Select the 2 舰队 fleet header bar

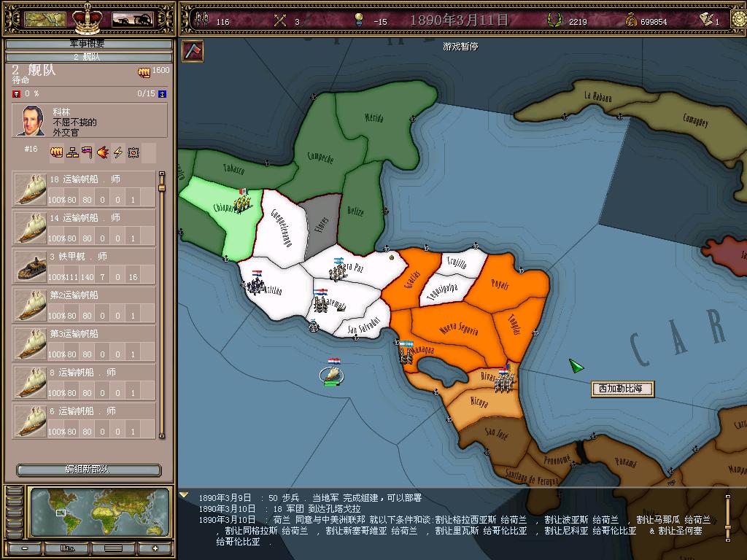point(88,57)
